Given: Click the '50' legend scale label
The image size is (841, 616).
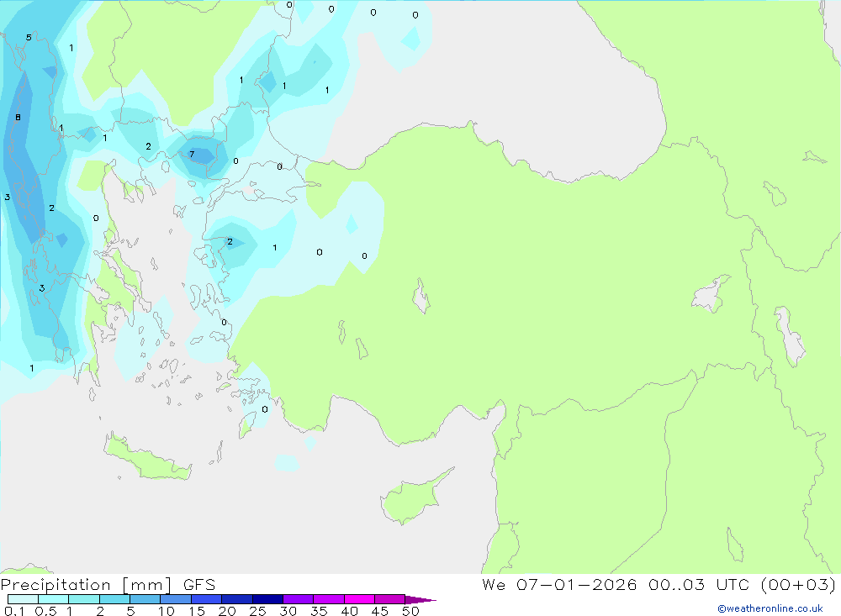Looking at the screenshot, I should pos(410,611).
